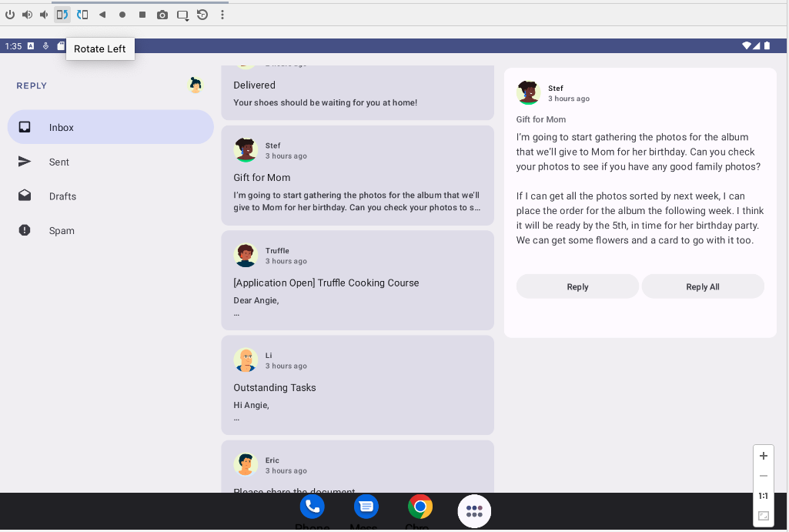The width and height of the screenshot is (789, 532).
Task: Click the profile avatar in Reply app
Action: (196, 85)
